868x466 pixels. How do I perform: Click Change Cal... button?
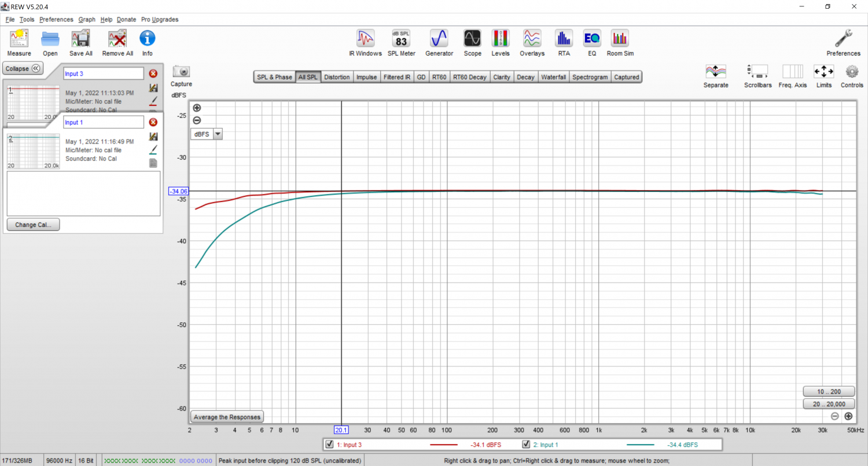(33, 225)
